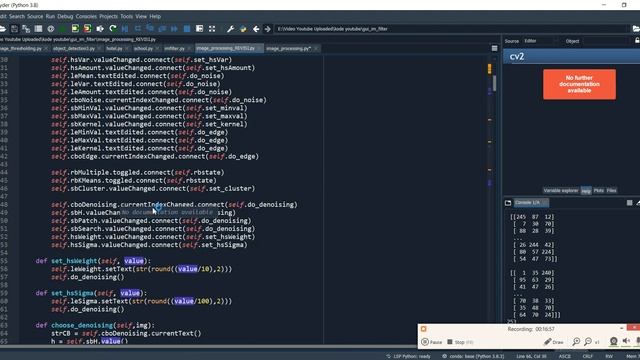Click the Maximize current pane icon
The width and height of the screenshot is (640, 360).
[200, 29]
